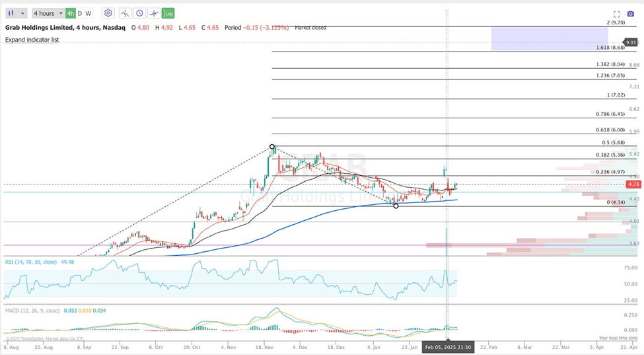
Task: Click the '0.786 (6.45)' Fibonacci label
Action: tap(610, 114)
